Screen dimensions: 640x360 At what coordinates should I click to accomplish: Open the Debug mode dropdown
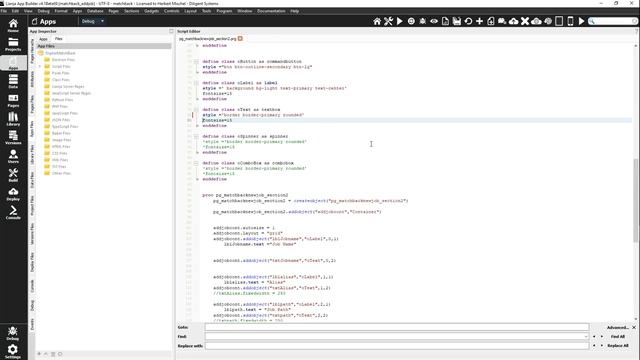point(93,21)
